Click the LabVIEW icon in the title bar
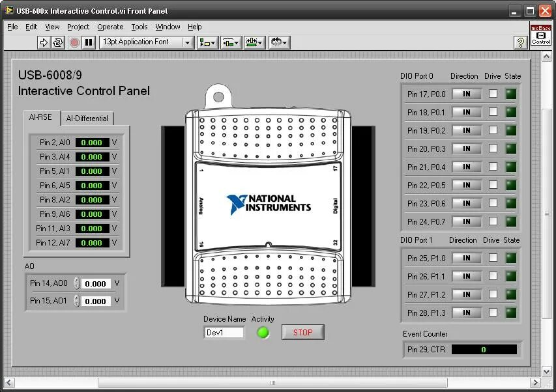This screenshot has height=392, width=556. tap(9, 10)
